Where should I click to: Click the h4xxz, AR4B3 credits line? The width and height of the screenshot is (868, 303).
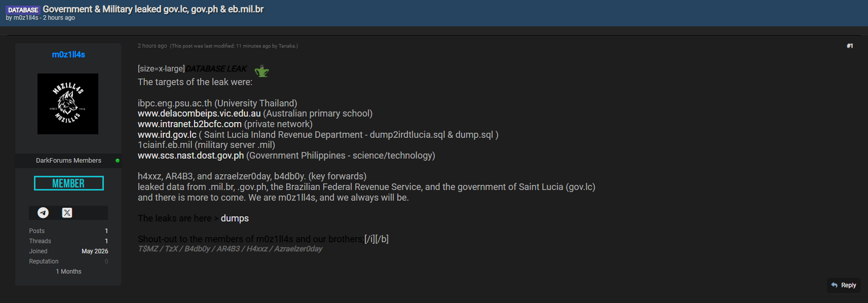click(x=252, y=176)
